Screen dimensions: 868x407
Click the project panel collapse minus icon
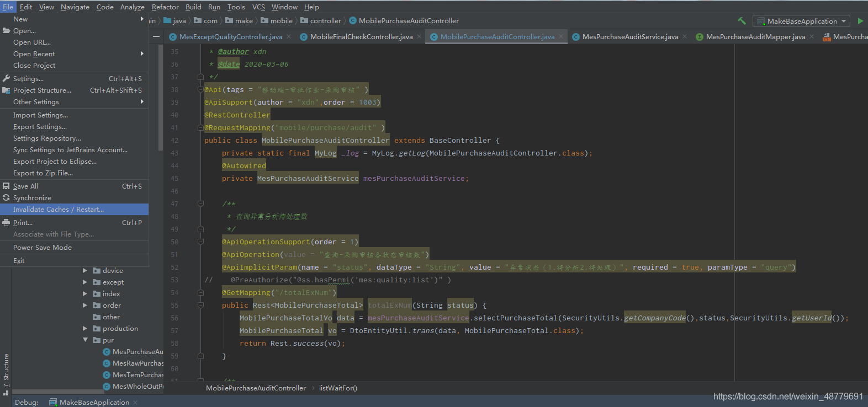coord(156,36)
